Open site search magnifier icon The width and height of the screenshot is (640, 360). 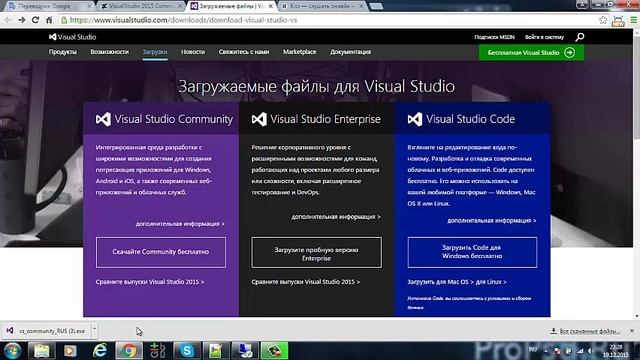[580, 37]
